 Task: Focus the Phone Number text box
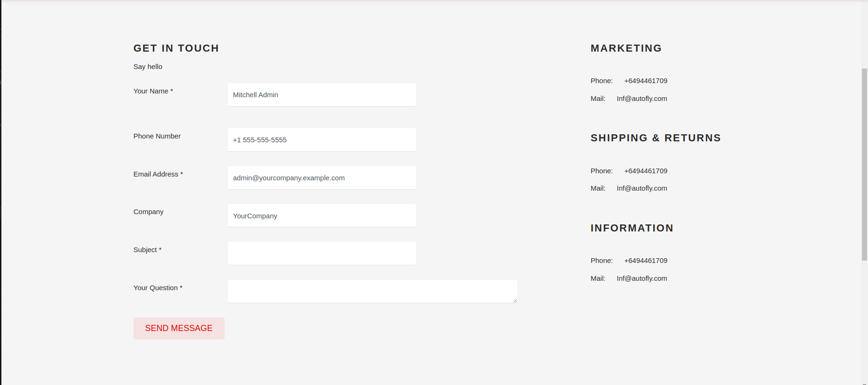(321, 140)
